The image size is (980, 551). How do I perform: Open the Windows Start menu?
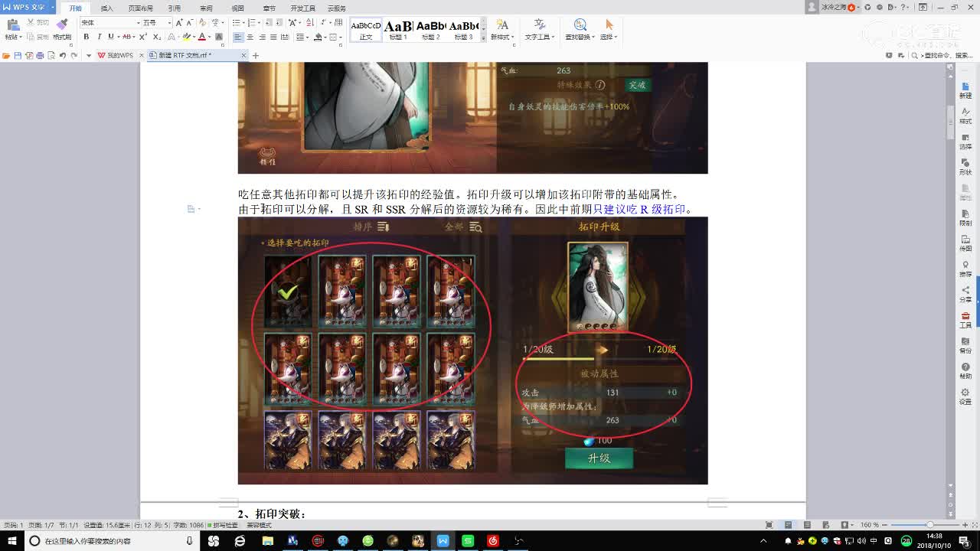tap(12, 541)
